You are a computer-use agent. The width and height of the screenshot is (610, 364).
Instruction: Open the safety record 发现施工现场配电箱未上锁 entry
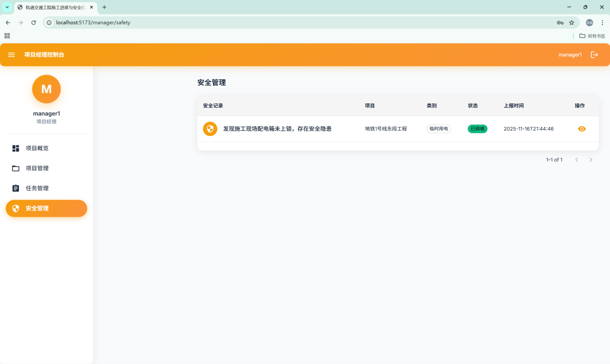[x=278, y=129]
